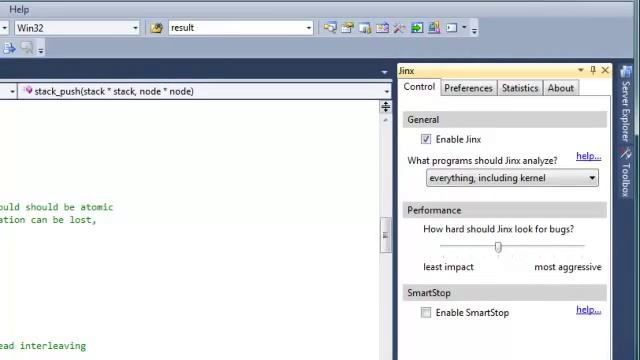Open the active files dropdown arrow above editor
Image resolution: width=640 pixels, height=360 pixels.
click(x=384, y=72)
